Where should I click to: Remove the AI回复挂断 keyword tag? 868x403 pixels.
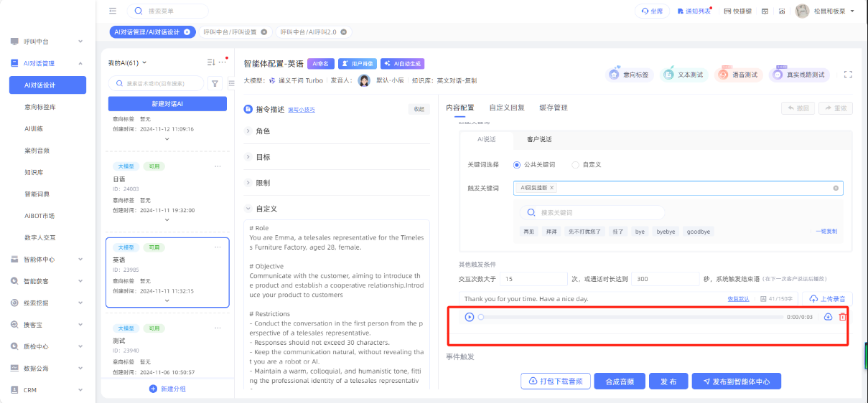point(551,188)
